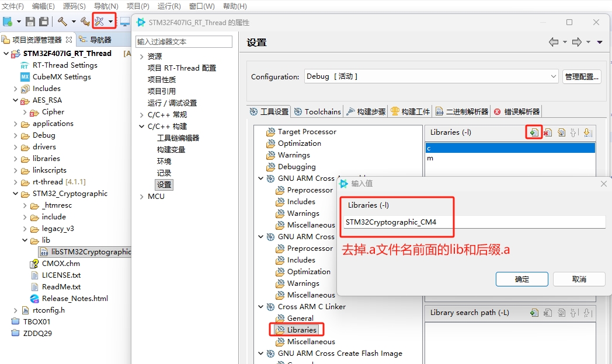This screenshot has height=364, width=612.
Task: Expand the MCU properties category
Action: [x=142, y=197]
